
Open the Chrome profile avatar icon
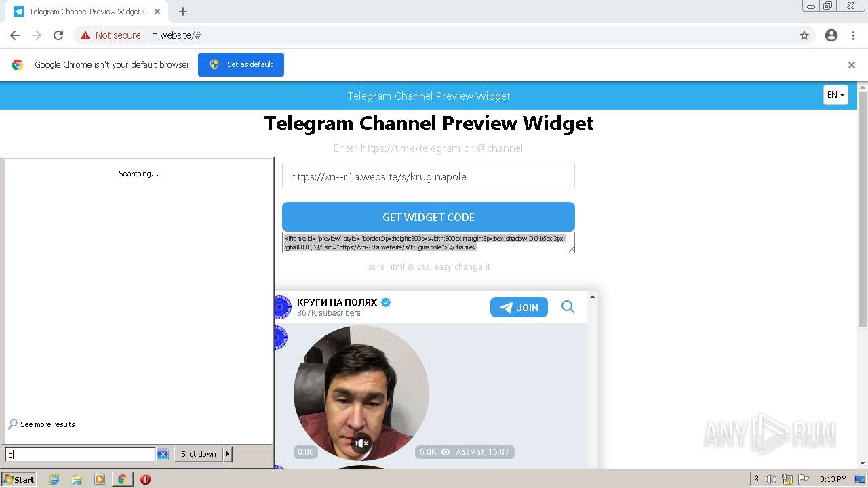click(x=831, y=35)
